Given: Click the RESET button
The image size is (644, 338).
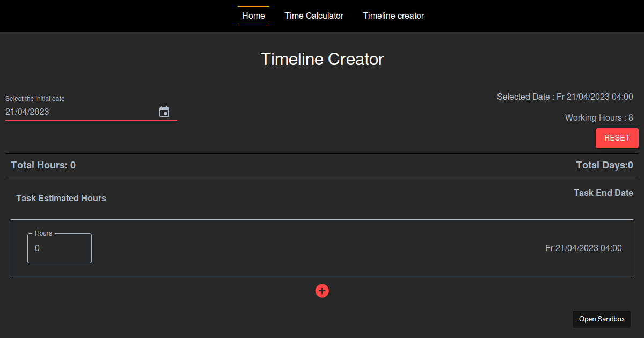Looking at the screenshot, I should coord(617,138).
